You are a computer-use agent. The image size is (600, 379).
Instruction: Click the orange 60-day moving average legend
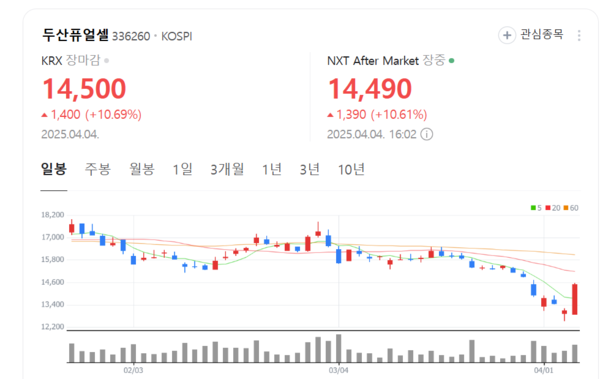click(571, 208)
